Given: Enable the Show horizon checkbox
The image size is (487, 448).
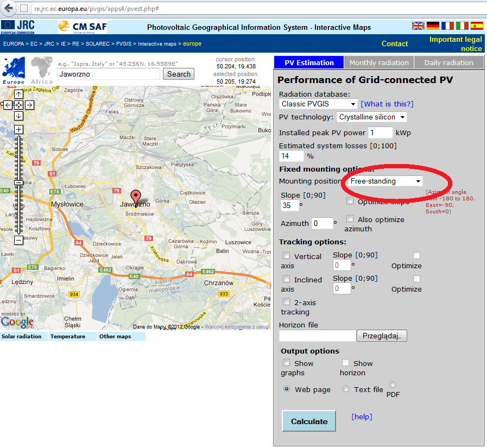Looking at the screenshot, I should (345, 363).
